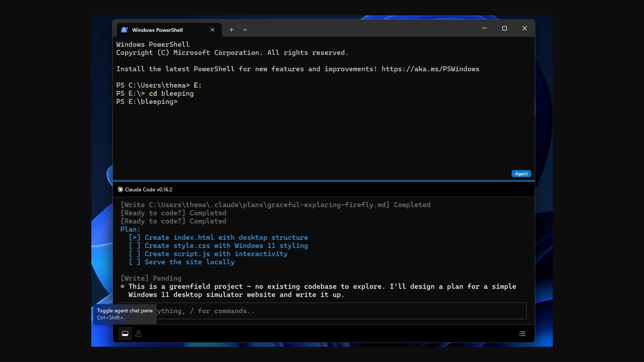Click the Claude Code v0.16.2 title

point(148,189)
